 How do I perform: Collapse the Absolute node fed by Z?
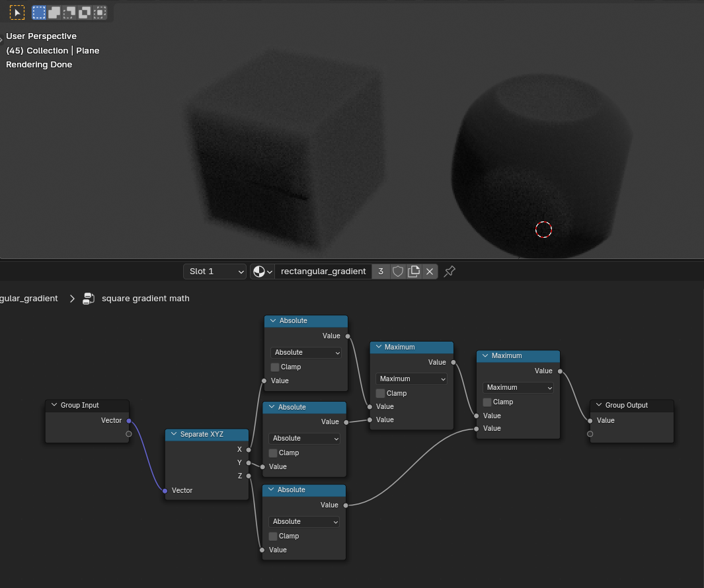[x=271, y=490]
